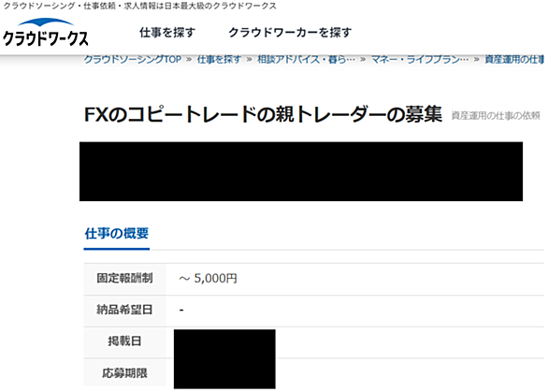The width and height of the screenshot is (548, 392).
Task: Select the 掲載日 row label
Action: click(x=124, y=341)
